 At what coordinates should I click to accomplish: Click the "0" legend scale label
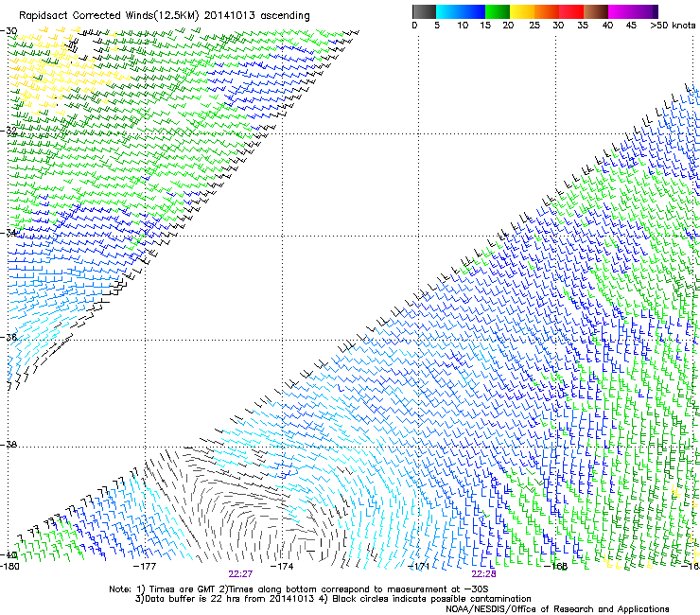[414, 26]
